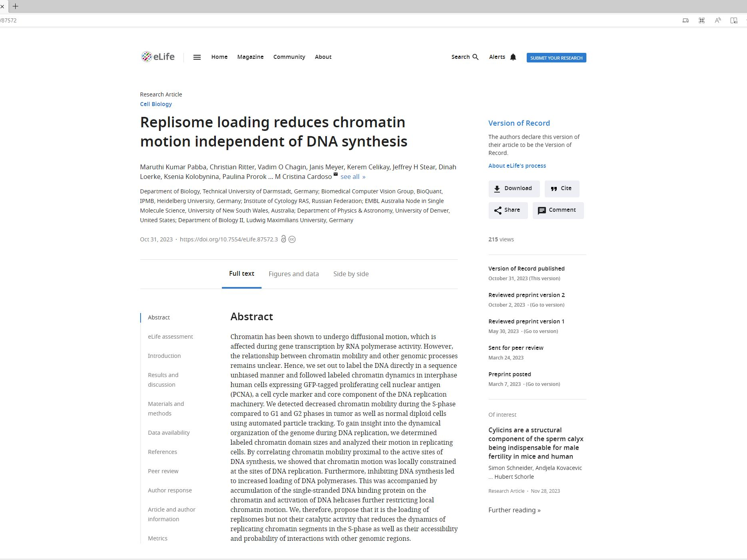Click the Share button
The image size is (747, 560).
(508, 210)
